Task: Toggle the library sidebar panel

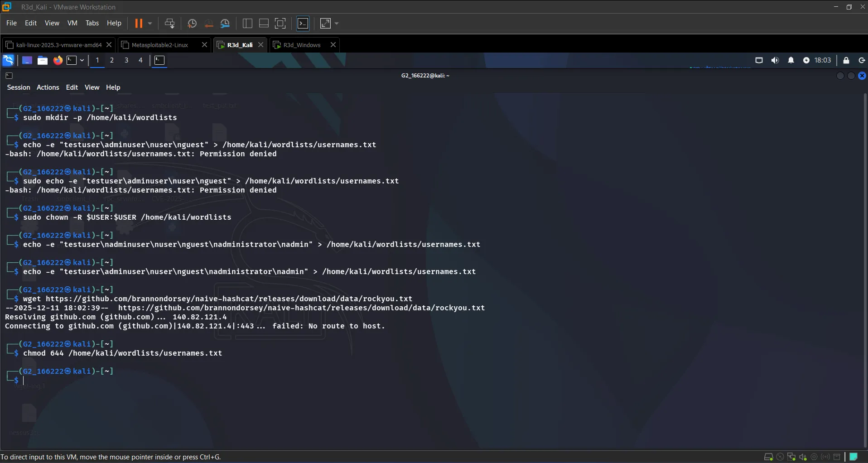Action: (x=247, y=23)
